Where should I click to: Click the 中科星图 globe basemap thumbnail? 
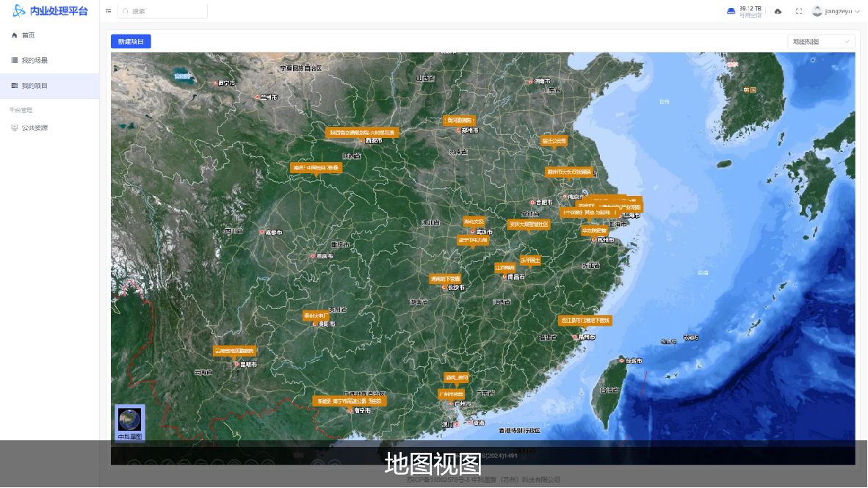point(129,423)
